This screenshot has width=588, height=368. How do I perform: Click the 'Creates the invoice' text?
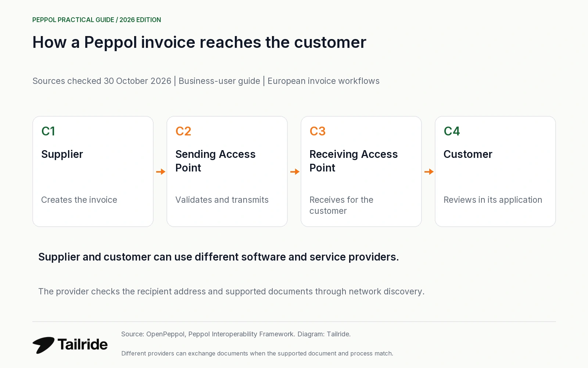tap(79, 200)
